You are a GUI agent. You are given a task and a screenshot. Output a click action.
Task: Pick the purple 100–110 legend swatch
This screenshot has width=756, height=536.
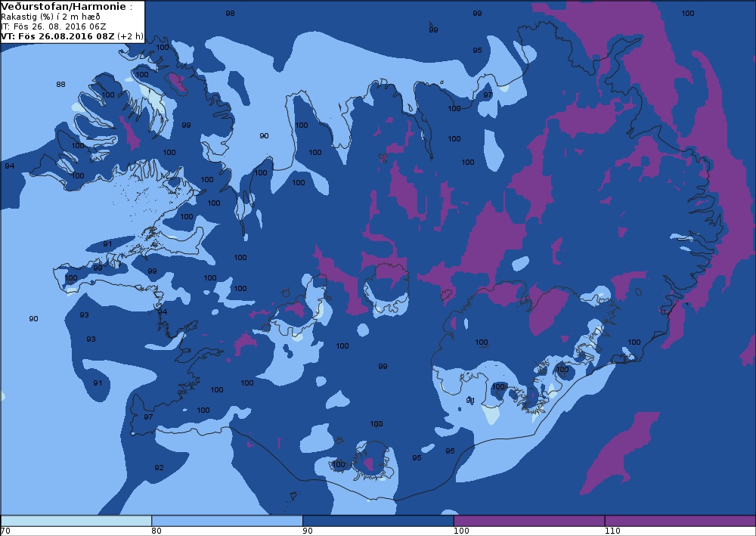[529, 521]
